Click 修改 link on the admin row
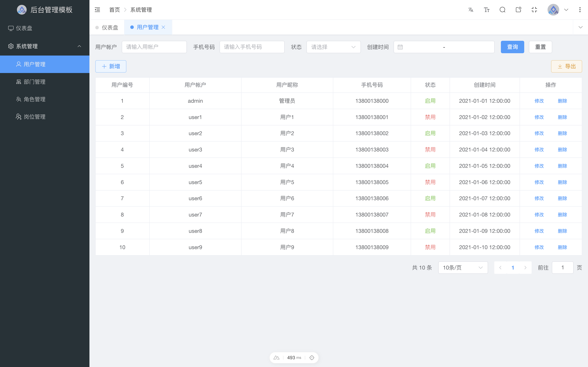This screenshot has width=588, height=367. tap(539, 101)
